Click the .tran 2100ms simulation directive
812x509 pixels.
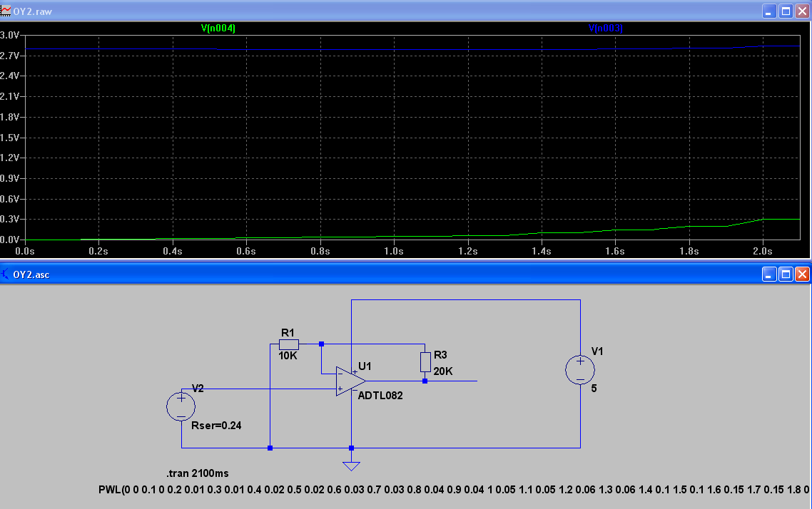(197, 473)
